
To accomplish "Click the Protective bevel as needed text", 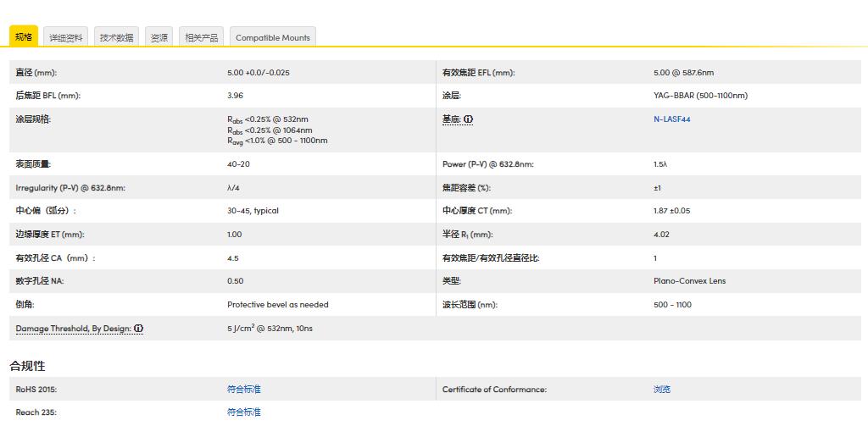I will [278, 305].
